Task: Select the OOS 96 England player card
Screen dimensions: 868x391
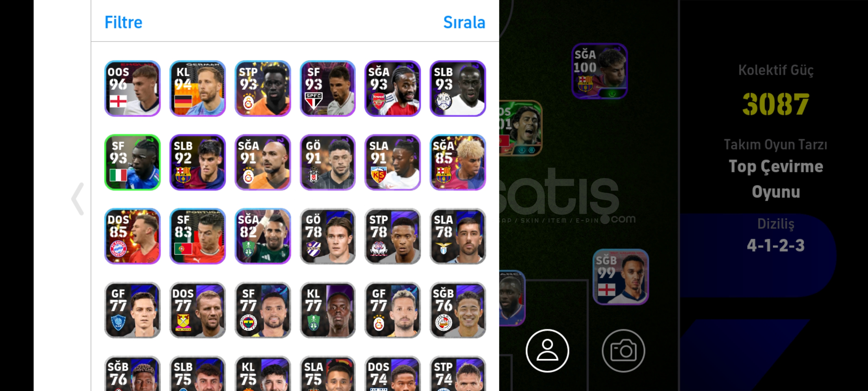Action: click(x=132, y=88)
